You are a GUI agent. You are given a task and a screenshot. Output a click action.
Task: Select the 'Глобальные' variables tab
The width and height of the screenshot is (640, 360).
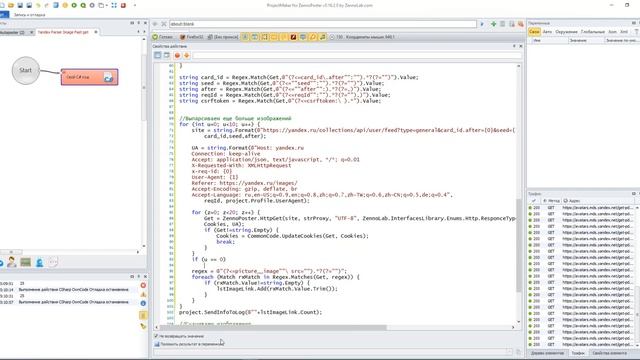click(x=593, y=32)
